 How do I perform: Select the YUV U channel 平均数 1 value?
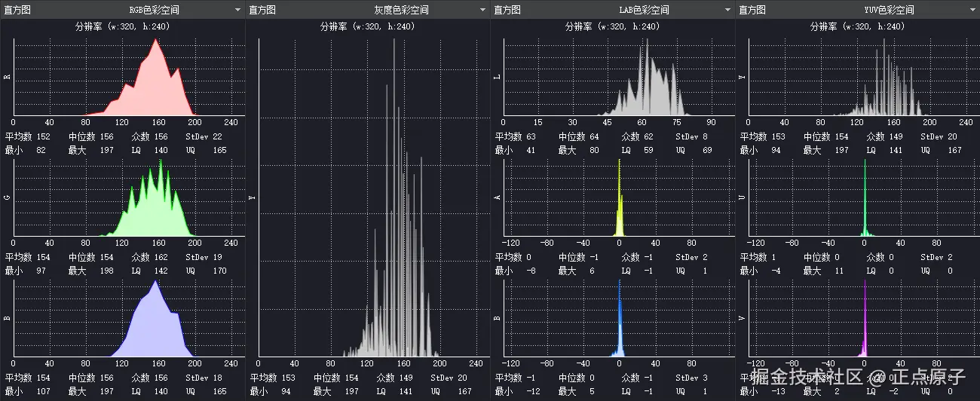click(773, 258)
